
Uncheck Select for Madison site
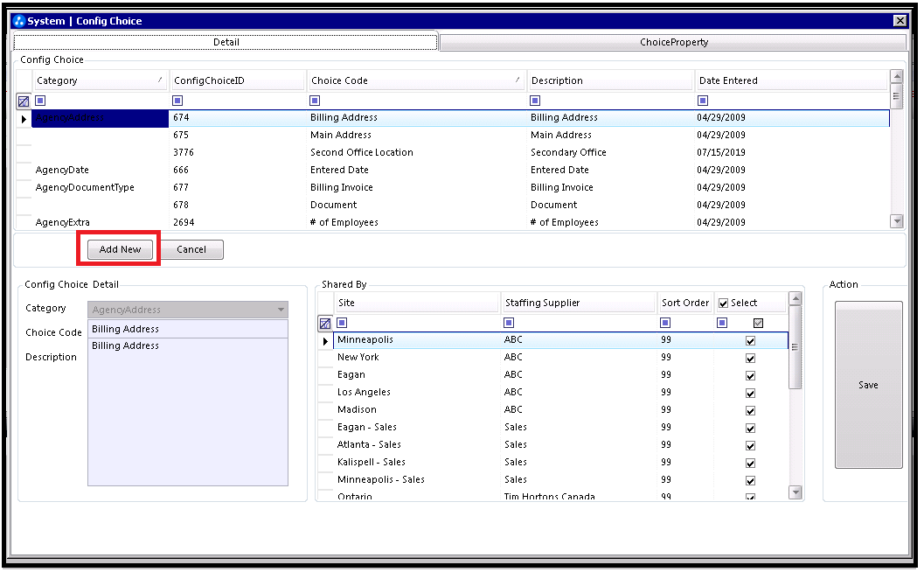[x=750, y=411]
